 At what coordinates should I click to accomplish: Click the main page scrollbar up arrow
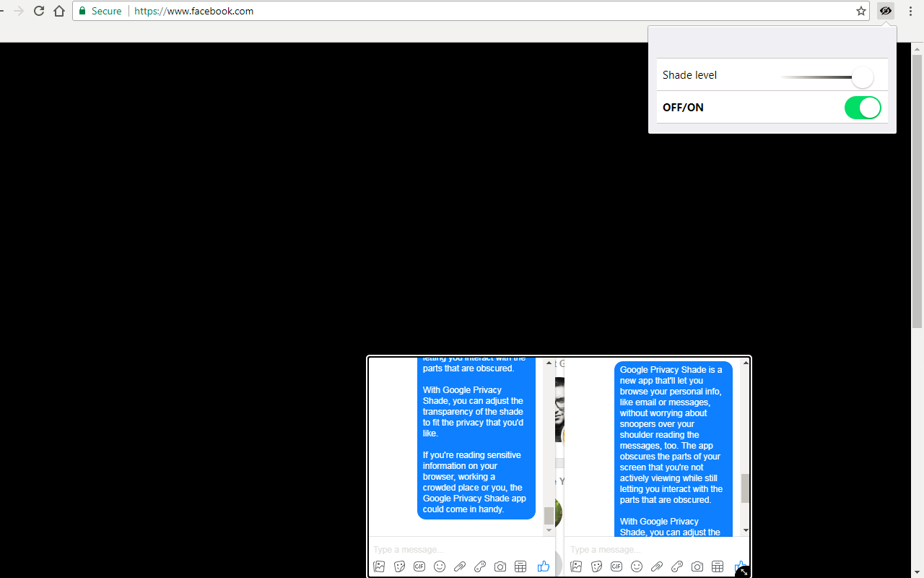918,48
